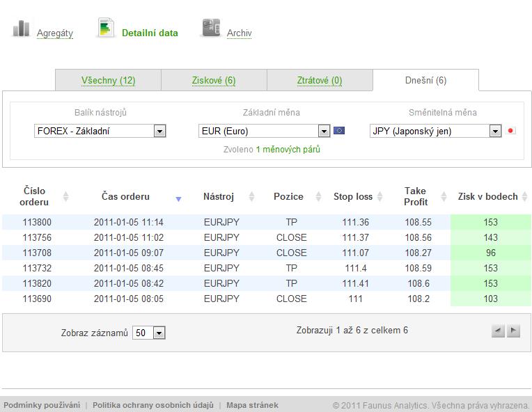Viewport: 532px width, 412px height.
Task: Sort by Pozice column arrows
Action: point(318,196)
